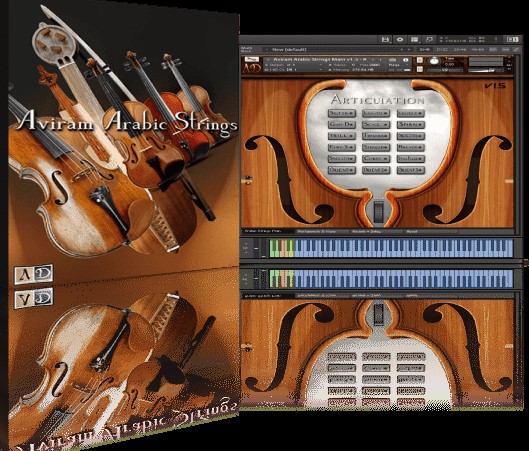This screenshot has height=451, width=529.
Task: Open the Output channel dropdown
Action: click(x=293, y=65)
